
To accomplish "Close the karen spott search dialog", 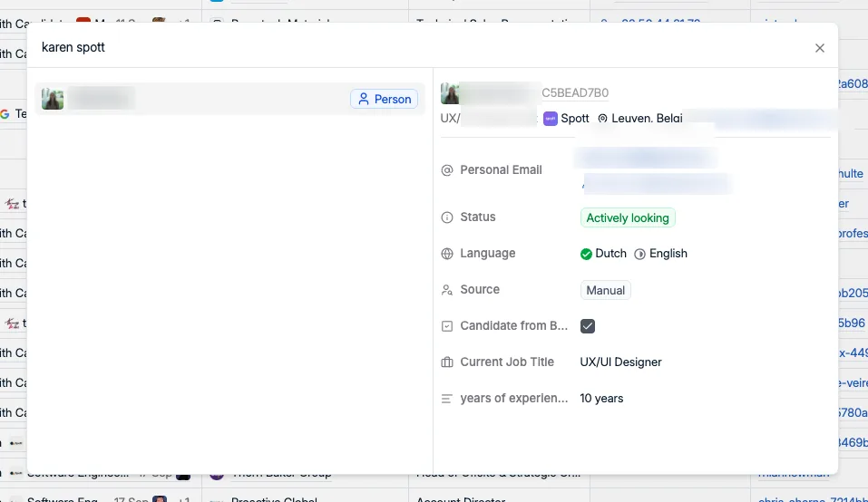I will point(819,48).
